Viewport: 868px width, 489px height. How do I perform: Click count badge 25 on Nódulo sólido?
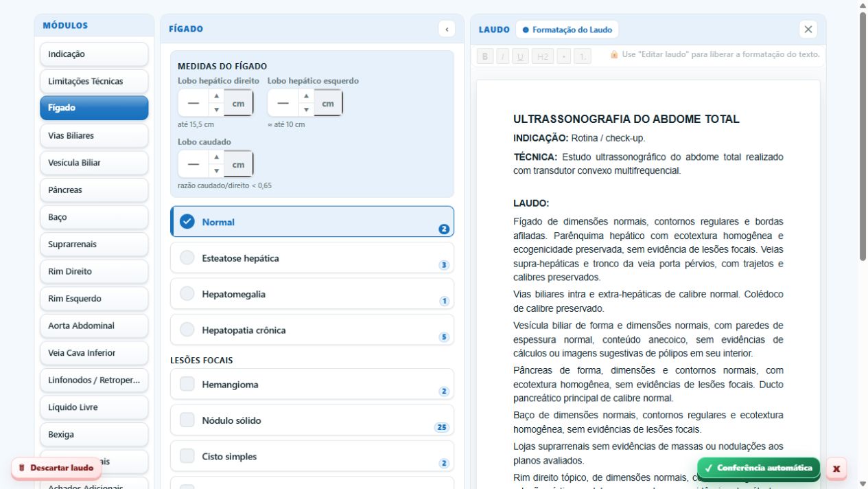click(441, 427)
